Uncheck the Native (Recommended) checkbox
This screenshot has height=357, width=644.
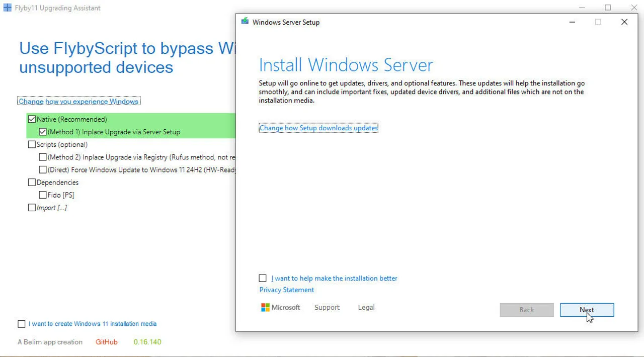pyautogui.click(x=32, y=119)
